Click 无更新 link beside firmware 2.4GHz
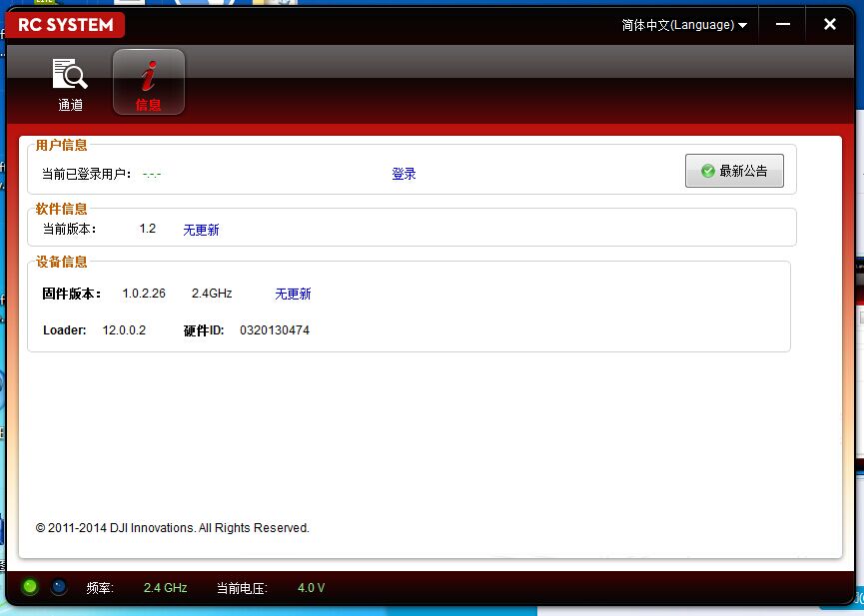 [x=293, y=294]
